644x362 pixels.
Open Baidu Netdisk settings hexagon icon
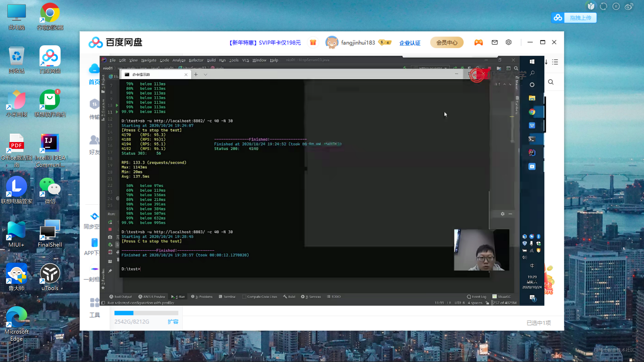click(x=508, y=42)
